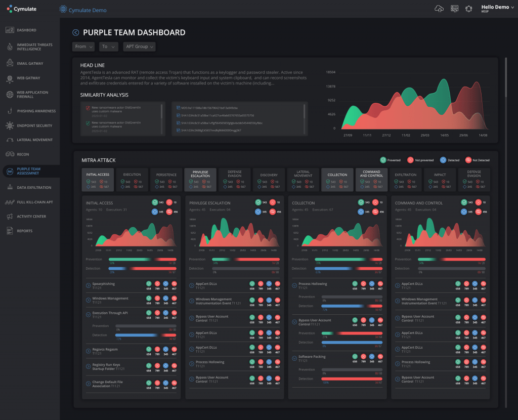Click the Full Kill-Chain APT icon
The width and height of the screenshot is (518, 420).
pyautogui.click(x=10, y=202)
